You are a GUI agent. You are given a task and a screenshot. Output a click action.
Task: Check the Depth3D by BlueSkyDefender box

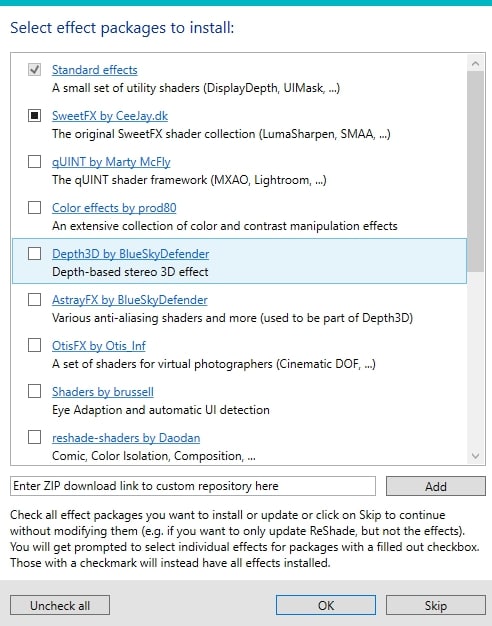pos(34,254)
